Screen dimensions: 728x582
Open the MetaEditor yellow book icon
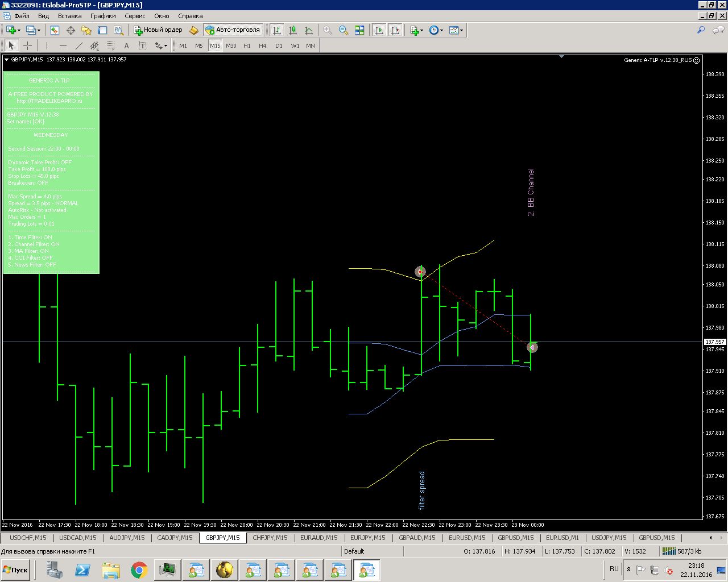194,30
